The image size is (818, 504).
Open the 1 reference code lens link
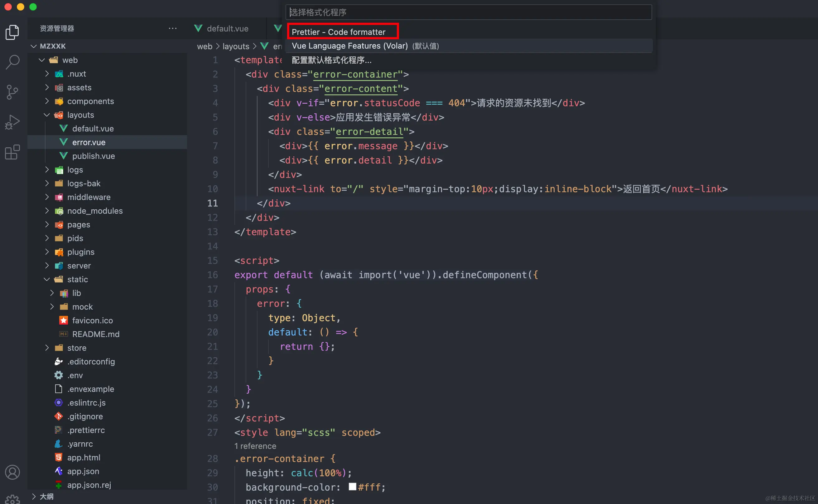(x=255, y=446)
